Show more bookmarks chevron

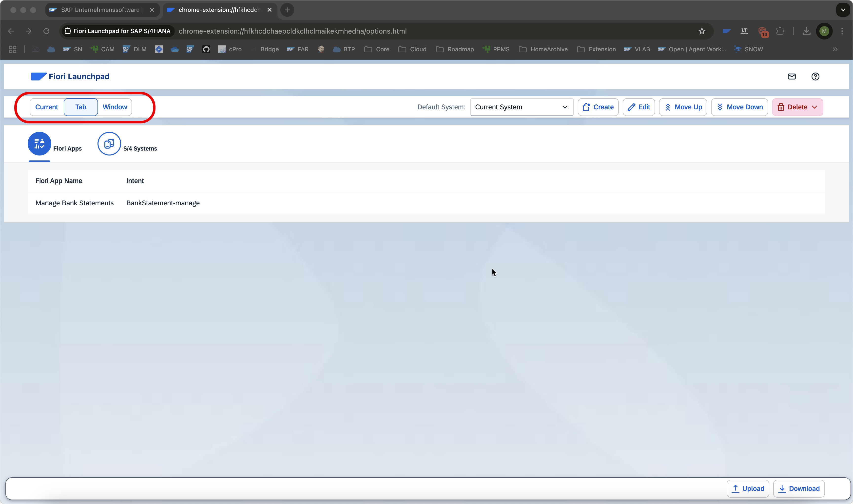[x=835, y=49]
